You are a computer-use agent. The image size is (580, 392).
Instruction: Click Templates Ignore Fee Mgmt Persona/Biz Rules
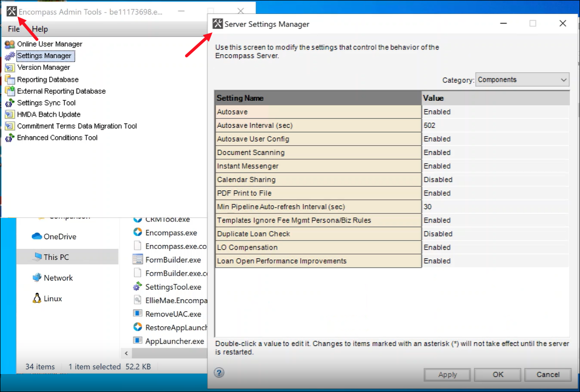point(318,220)
